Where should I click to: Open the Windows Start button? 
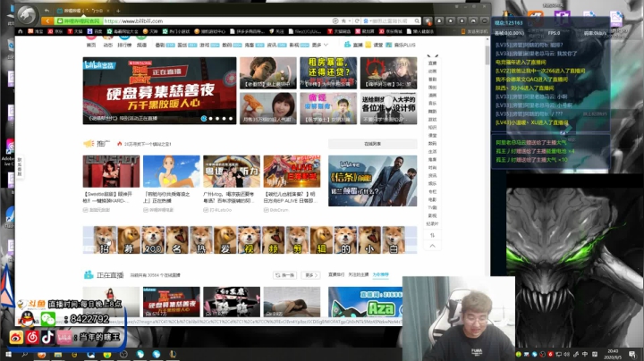[8, 354]
